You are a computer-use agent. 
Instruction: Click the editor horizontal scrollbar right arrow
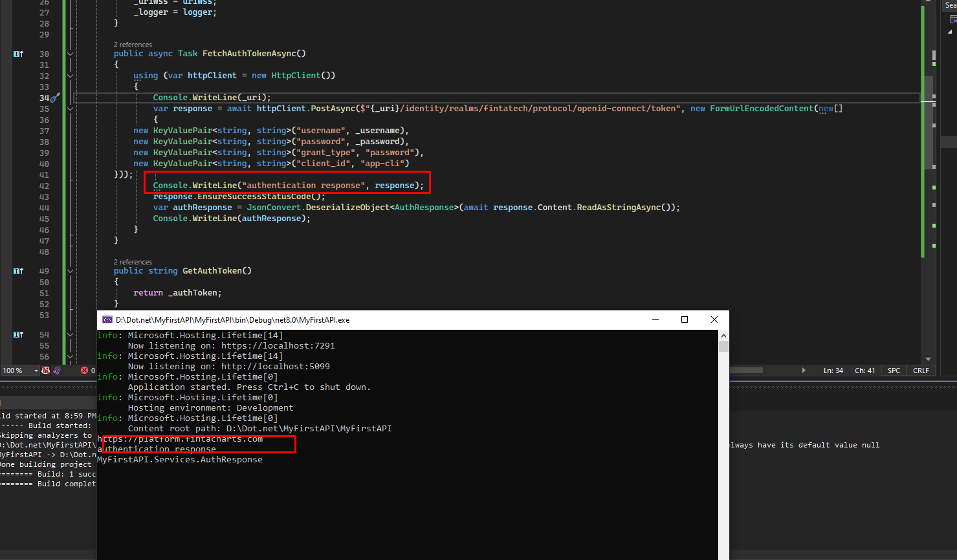tap(804, 371)
